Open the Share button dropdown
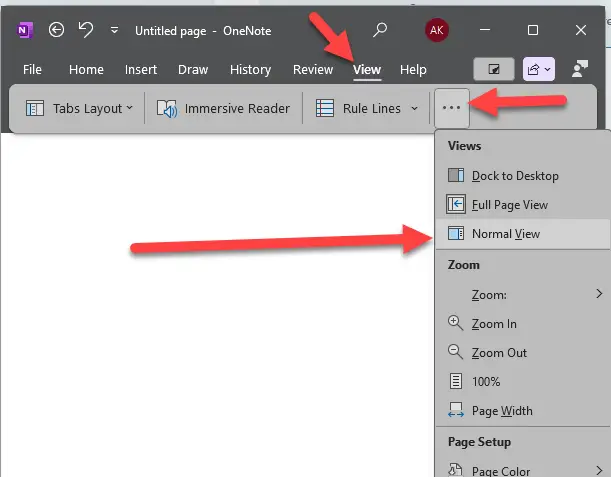 539,69
